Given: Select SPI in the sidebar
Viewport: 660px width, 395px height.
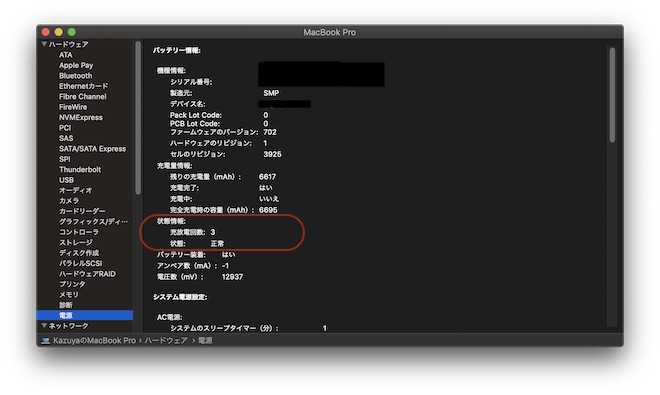Looking at the screenshot, I should click(x=64, y=159).
